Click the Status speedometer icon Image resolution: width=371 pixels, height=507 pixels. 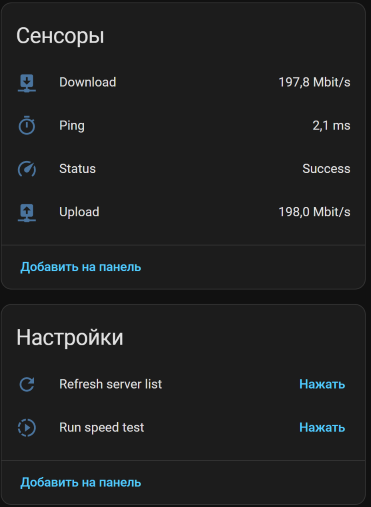point(27,169)
